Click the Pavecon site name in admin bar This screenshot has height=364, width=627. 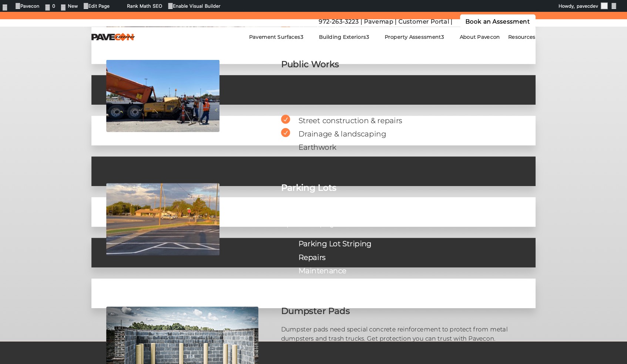tap(27, 6)
